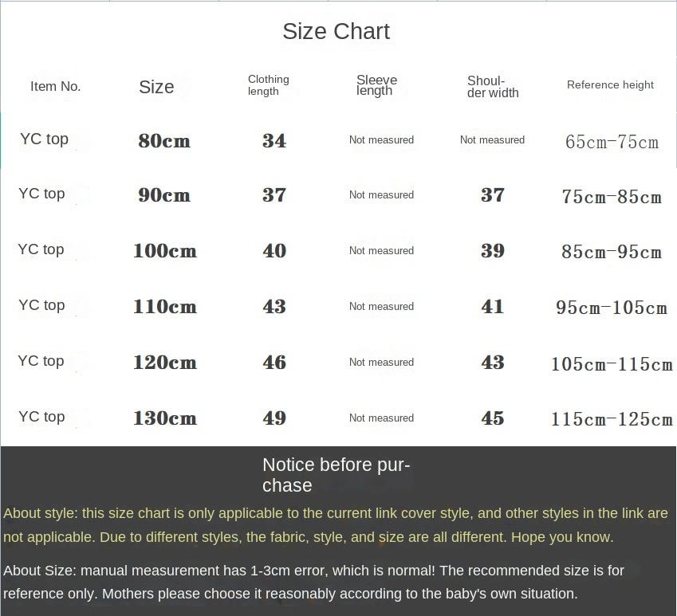Click shoulder width value 45

(493, 418)
